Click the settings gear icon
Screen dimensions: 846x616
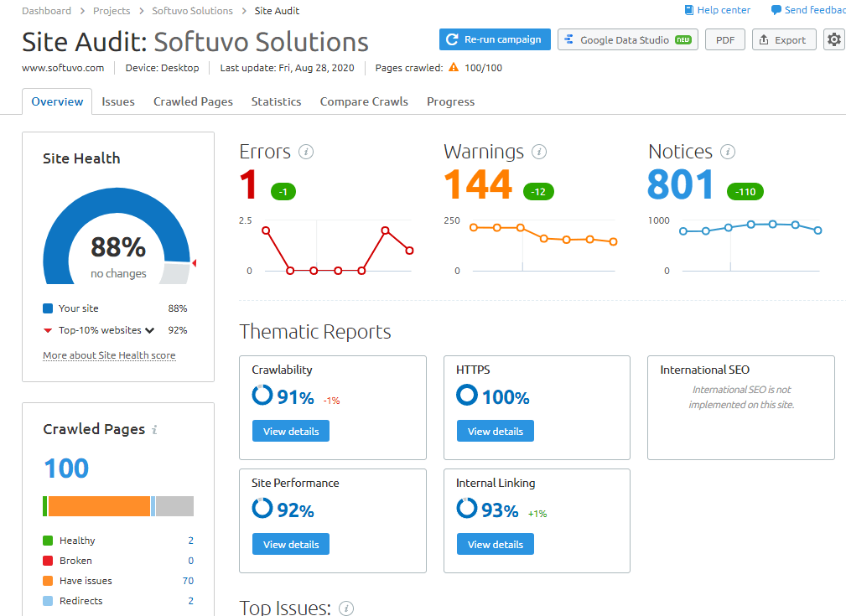[834, 40]
